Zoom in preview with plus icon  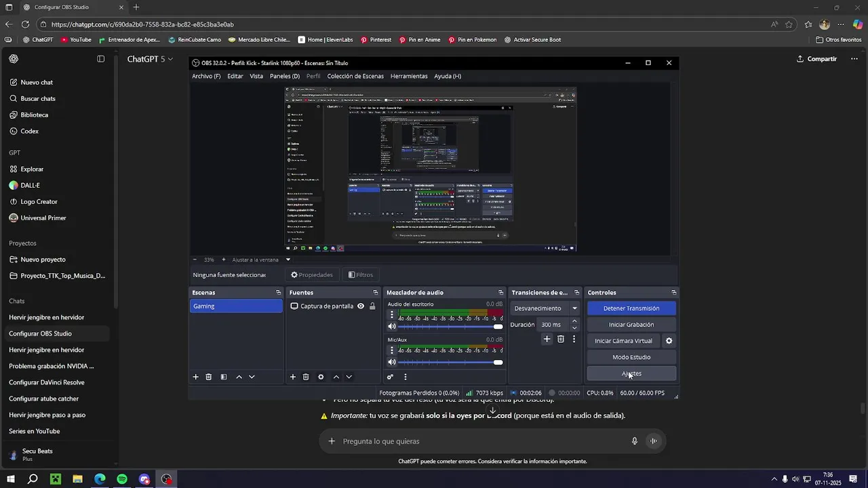pyautogui.click(x=224, y=260)
